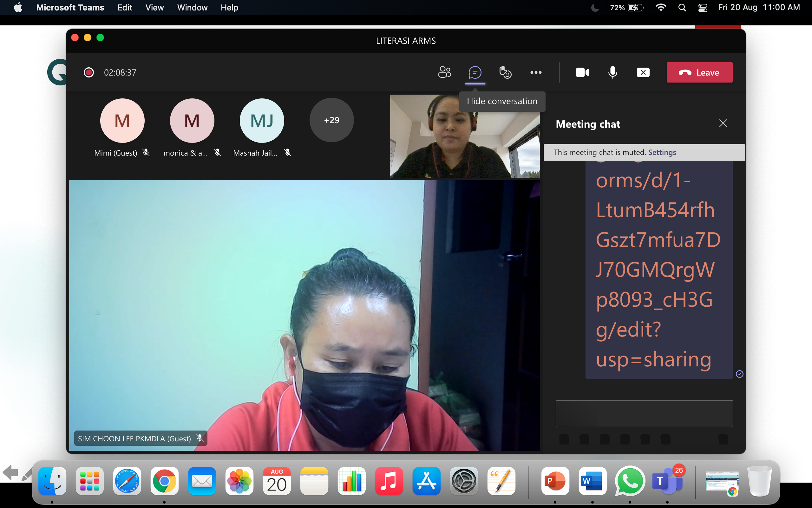Open the raise hand and reactions icon
The height and width of the screenshot is (508, 812).
pos(505,72)
